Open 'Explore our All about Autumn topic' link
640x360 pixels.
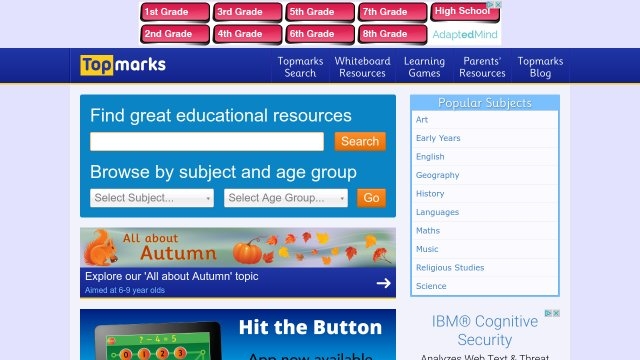click(171, 276)
